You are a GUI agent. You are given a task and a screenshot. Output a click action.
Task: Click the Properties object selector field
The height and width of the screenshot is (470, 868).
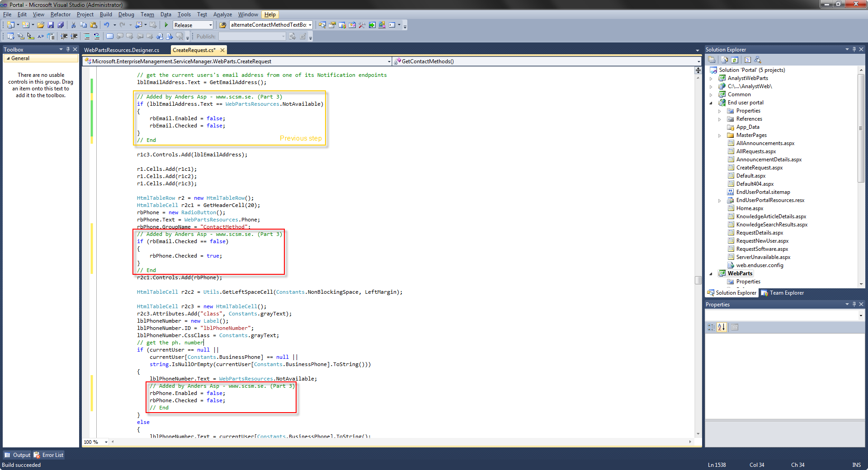(784, 315)
